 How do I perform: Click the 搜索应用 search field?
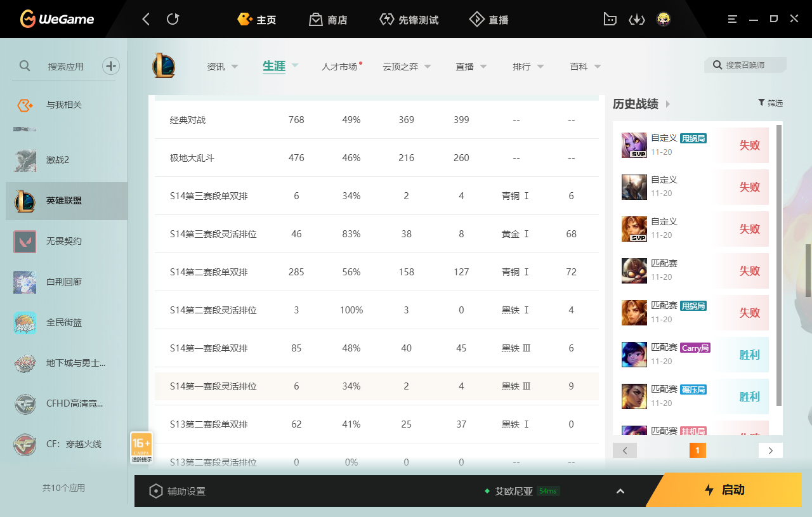pos(66,66)
